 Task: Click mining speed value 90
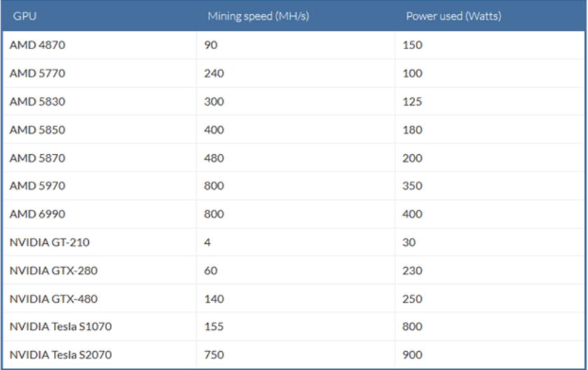tap(209, 45)
